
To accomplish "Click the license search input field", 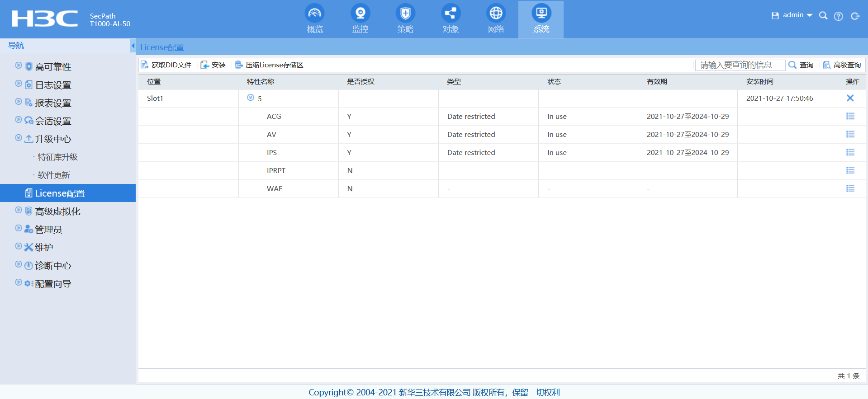I will pyautogui.click(x=740, y=65).
